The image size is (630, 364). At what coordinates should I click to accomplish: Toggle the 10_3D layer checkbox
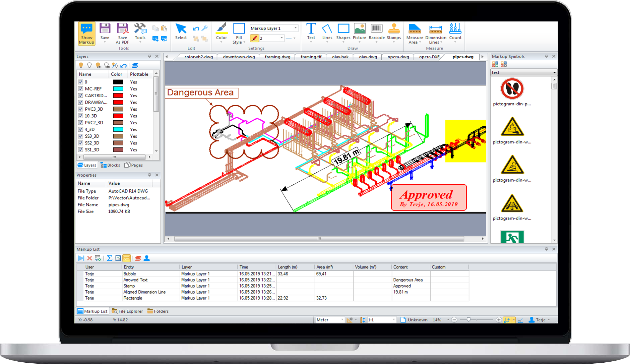[x=80, y=116]
